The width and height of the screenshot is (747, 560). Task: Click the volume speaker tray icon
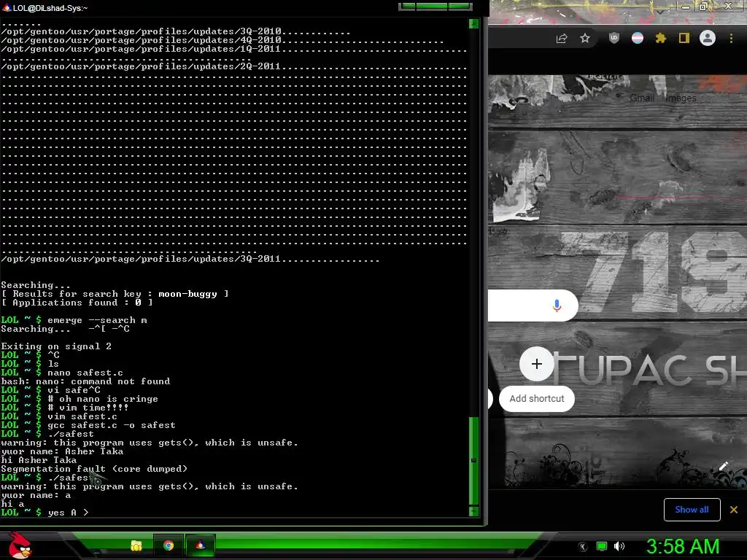[619, 546]
